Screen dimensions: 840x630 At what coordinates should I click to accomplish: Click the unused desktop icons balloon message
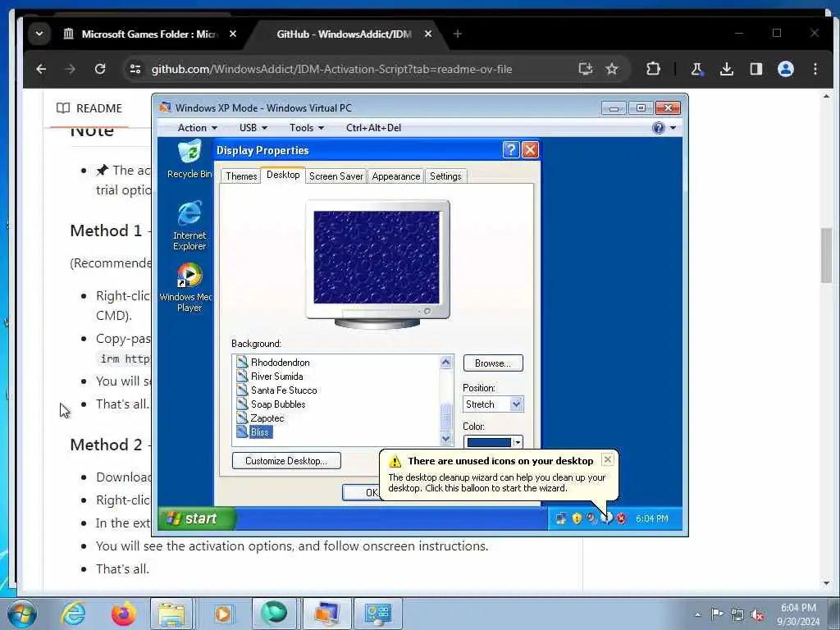click(496, 482)
